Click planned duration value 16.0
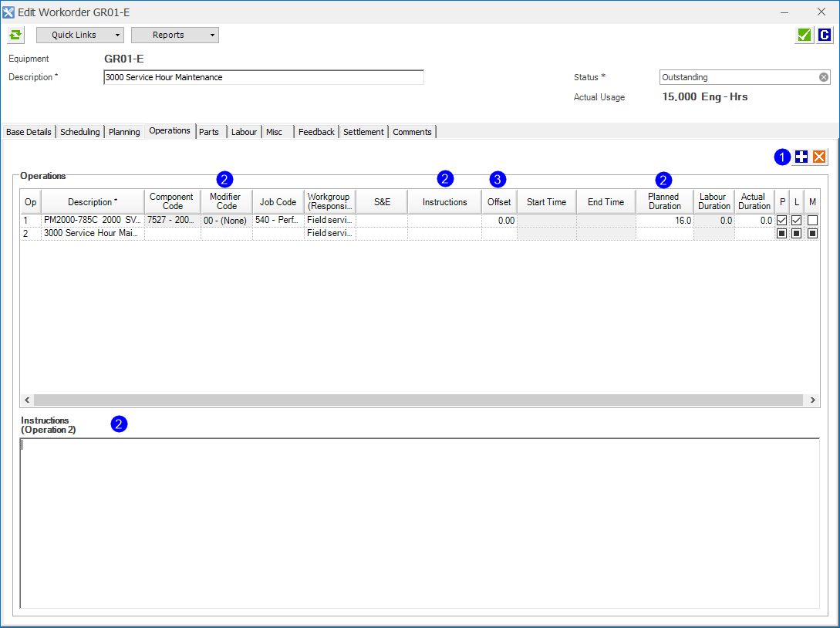840x628 pixels. click(x=664, y=220)
